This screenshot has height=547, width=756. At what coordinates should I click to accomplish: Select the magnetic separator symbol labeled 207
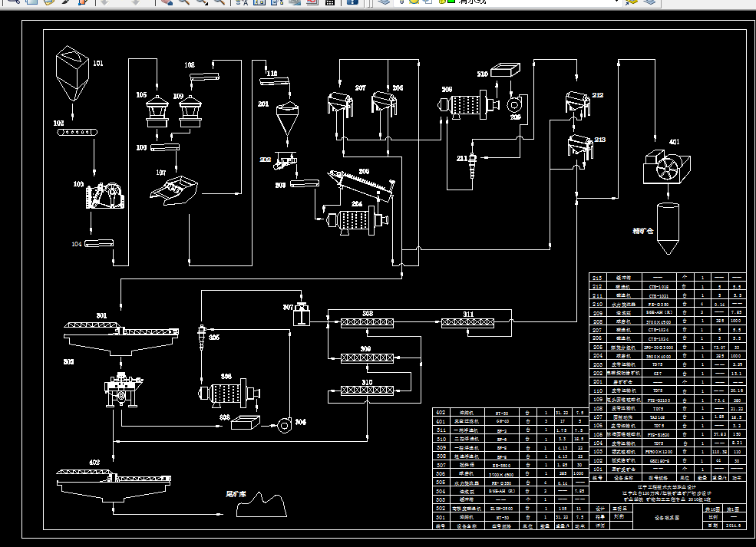[340, 105]
